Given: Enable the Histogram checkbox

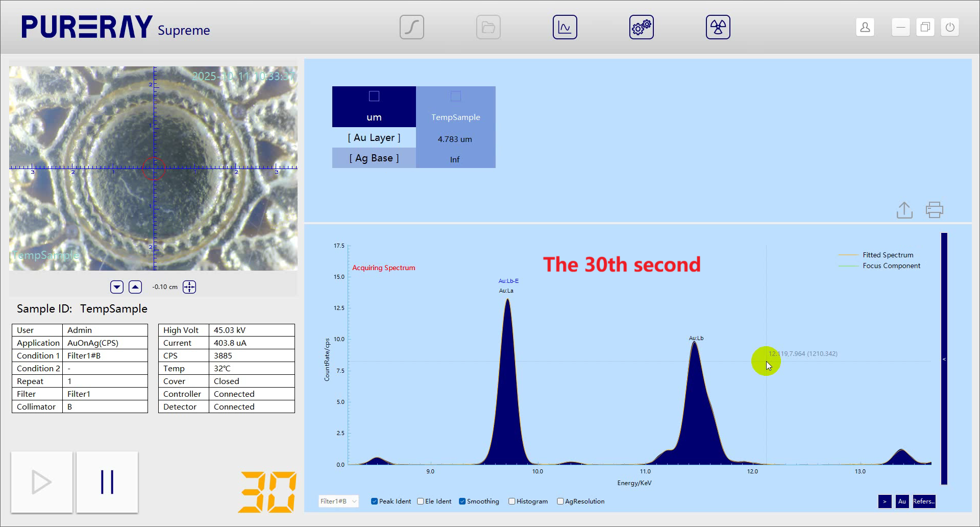Looking at the screenshot, I should 512,501.
